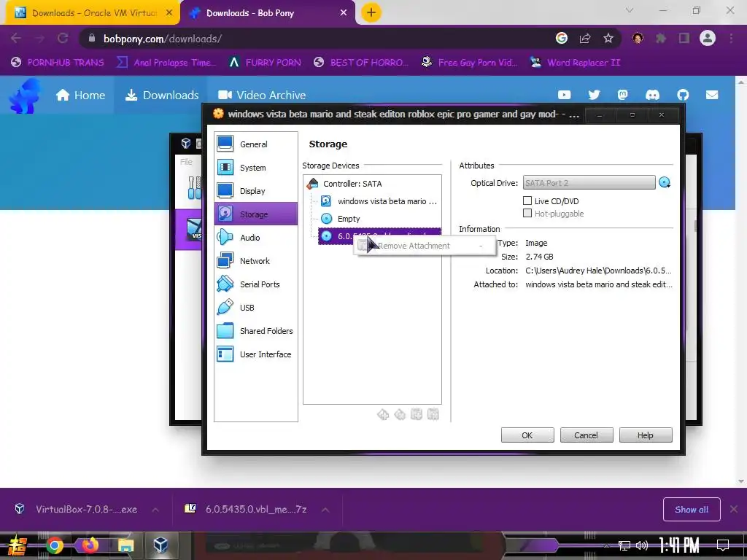Open the 6.0.5435.0.vbl 7z downloaded file
Screen dimensions: 747x560
pos(247,510)
